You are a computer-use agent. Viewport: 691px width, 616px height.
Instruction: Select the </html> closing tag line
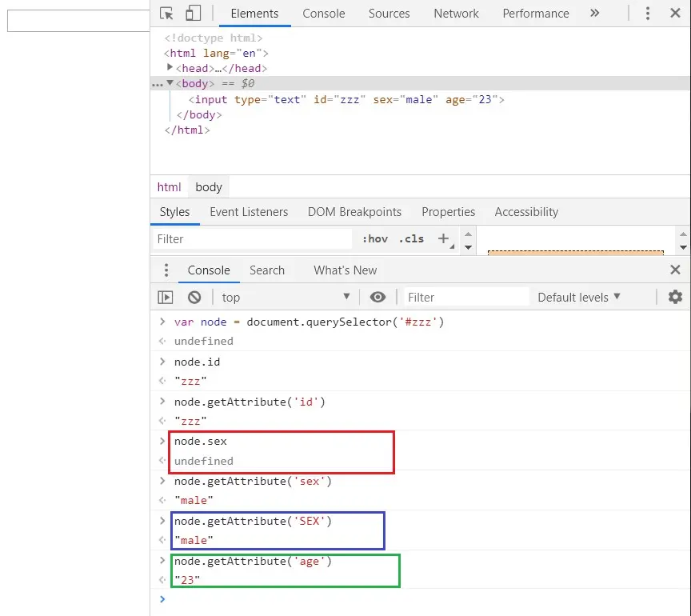pos(187,130)
